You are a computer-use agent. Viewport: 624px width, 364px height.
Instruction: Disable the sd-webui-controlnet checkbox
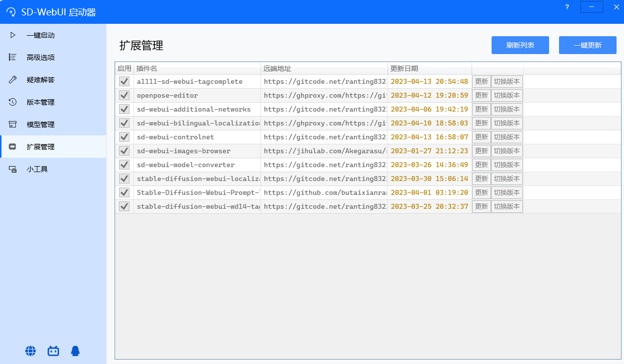pyautogui.click(x=125, y=137)
